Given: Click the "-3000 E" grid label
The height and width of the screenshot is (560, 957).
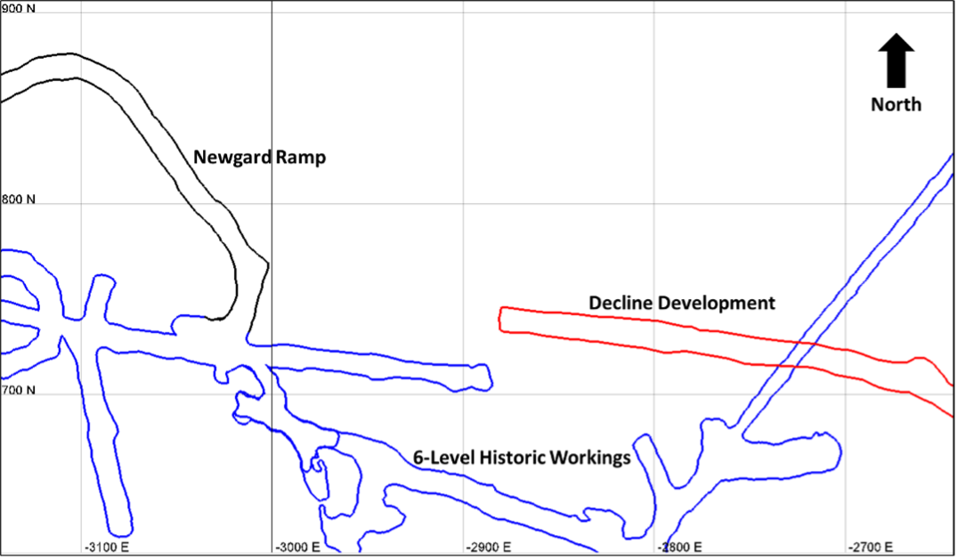Looking at the screenshot, I should click(x=297, y=547).
